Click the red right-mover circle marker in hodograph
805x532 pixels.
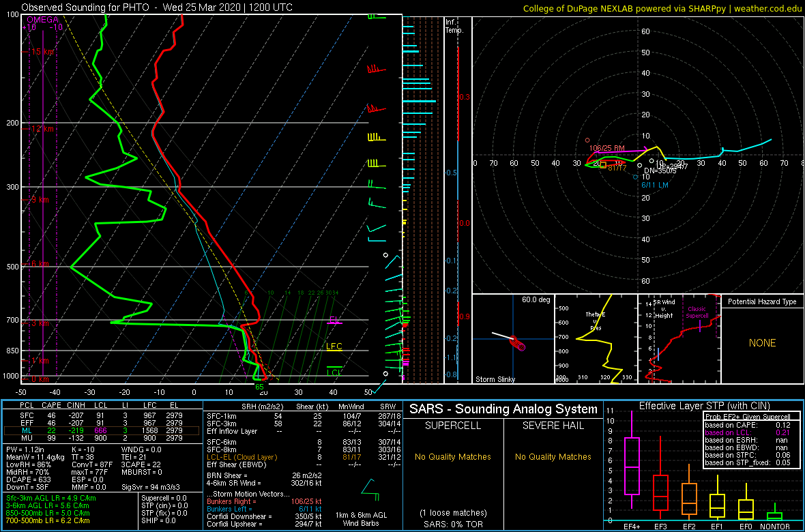pos(588,141)
